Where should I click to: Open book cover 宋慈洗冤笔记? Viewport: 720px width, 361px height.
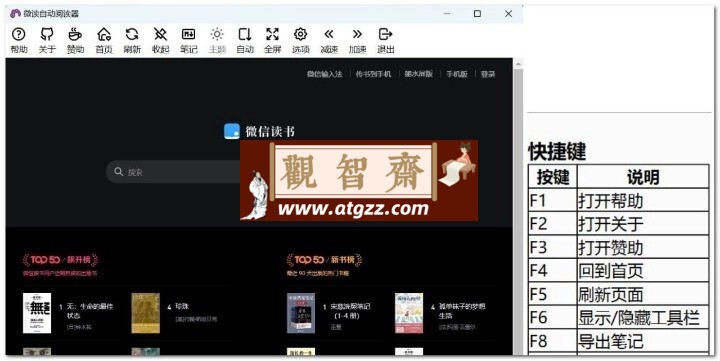(x=301, y=313)
